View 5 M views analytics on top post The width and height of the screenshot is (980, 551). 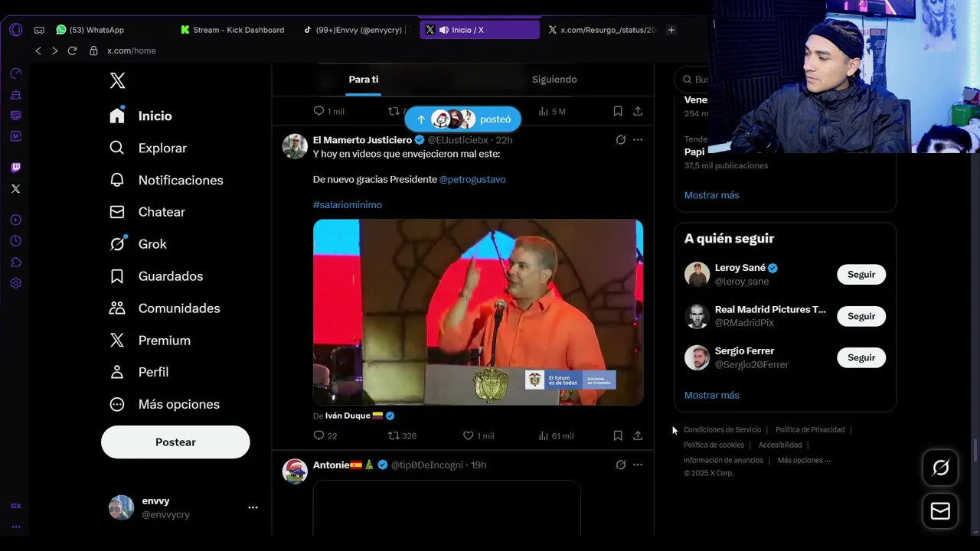[x=552, y=111]
